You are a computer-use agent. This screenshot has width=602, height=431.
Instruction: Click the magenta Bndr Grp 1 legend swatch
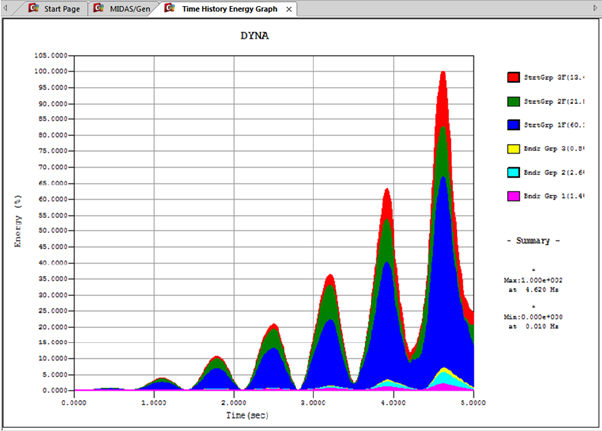coord(513,196)
